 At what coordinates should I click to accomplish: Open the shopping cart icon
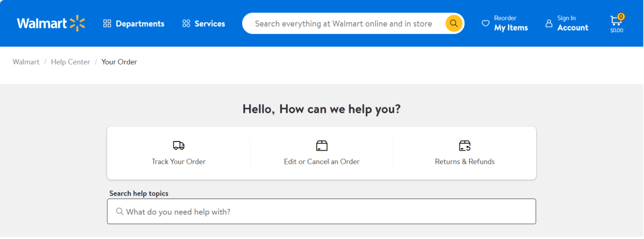616,21
